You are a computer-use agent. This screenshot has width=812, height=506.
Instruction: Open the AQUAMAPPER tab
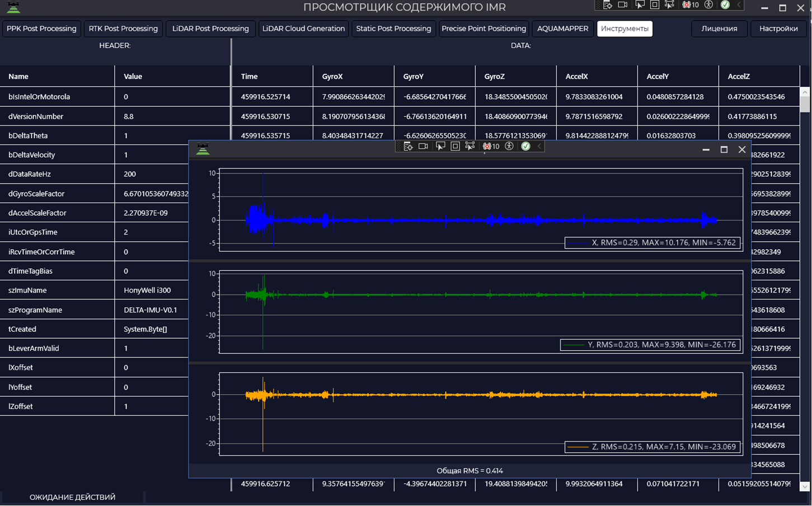click(x=562, y=29)
